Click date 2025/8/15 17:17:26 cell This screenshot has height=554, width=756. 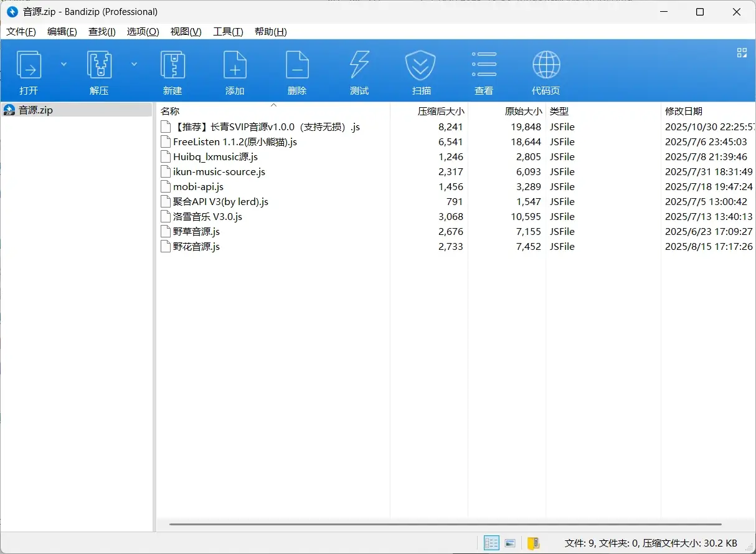pos(709,246)
